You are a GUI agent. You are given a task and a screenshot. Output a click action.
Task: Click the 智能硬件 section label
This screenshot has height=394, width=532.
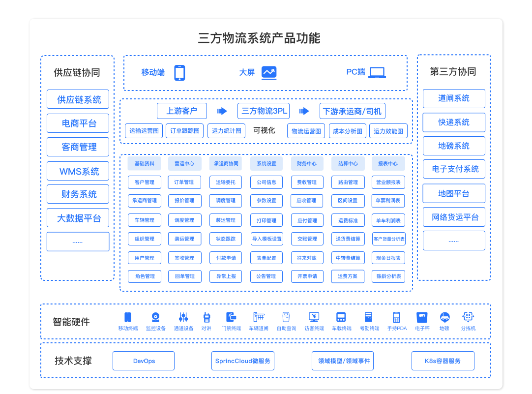[71, 321]
